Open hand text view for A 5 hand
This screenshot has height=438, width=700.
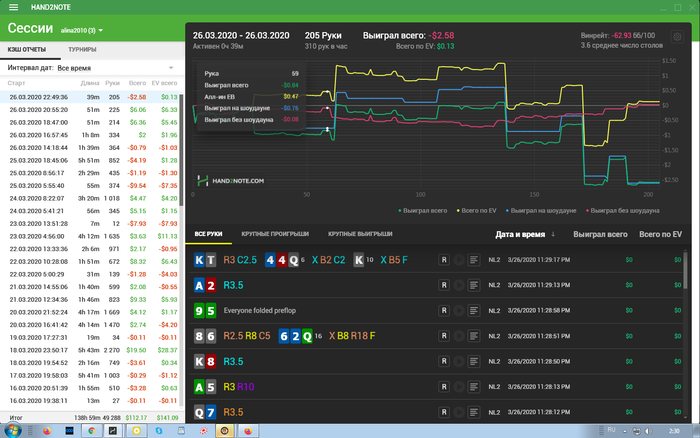click(x=474, y=387)
